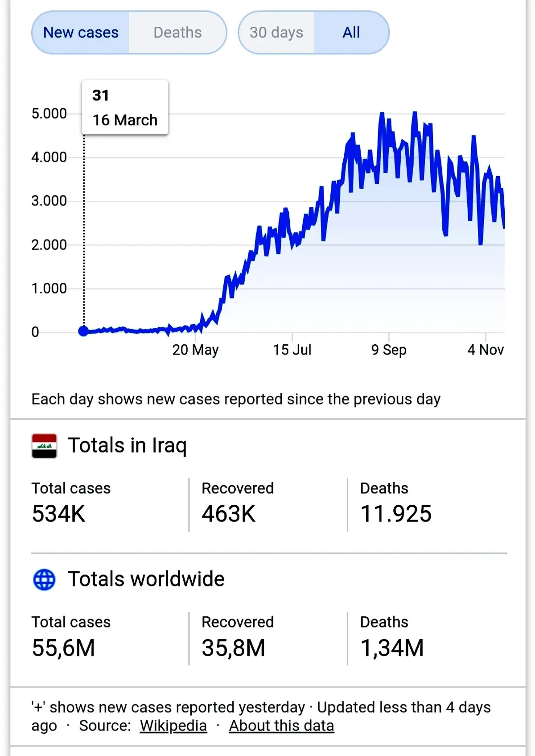Open the About this data link

[x=281, y=726]
